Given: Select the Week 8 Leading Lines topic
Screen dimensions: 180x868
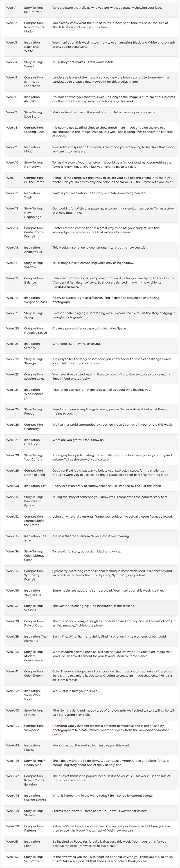Looking at the screenshot, I should point(34,130).
